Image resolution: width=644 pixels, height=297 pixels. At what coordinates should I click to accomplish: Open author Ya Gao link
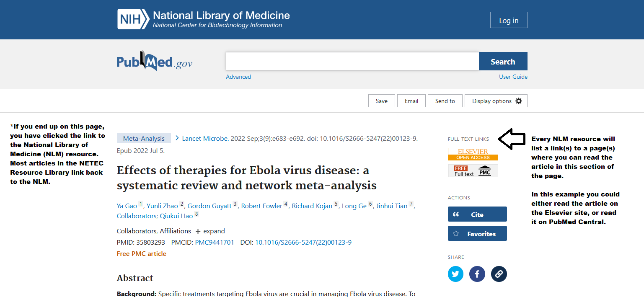[127, 206]
